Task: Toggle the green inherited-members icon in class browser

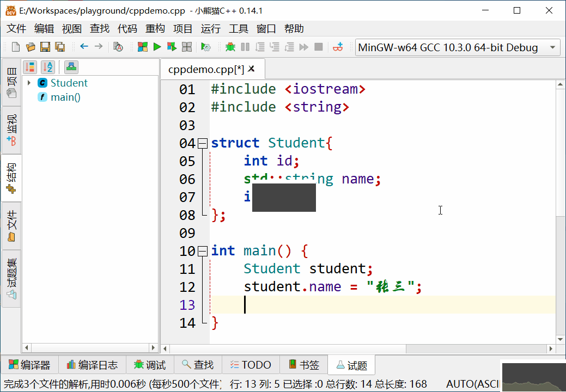Action: [71, 66]
